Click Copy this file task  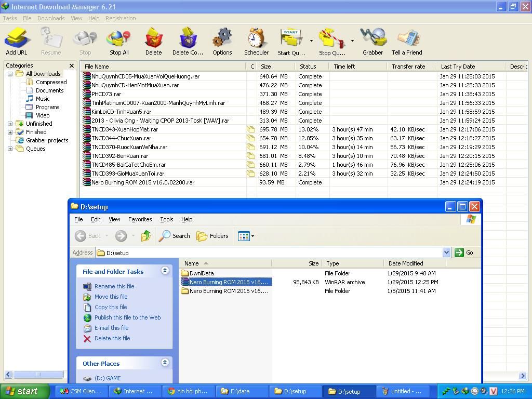pos(111,307)
